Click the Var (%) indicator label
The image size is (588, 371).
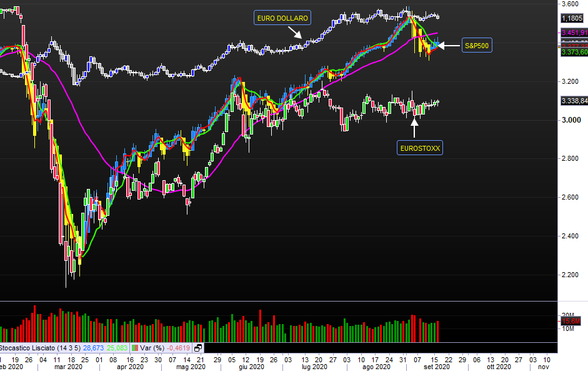[152, 348]
